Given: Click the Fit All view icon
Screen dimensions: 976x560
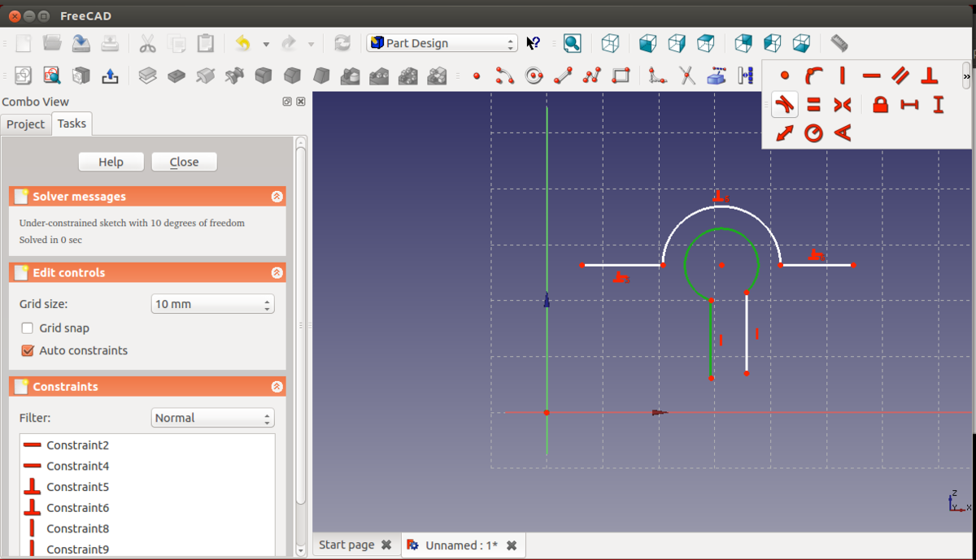Looking at the screenshot, I should [x=572, y=43].
